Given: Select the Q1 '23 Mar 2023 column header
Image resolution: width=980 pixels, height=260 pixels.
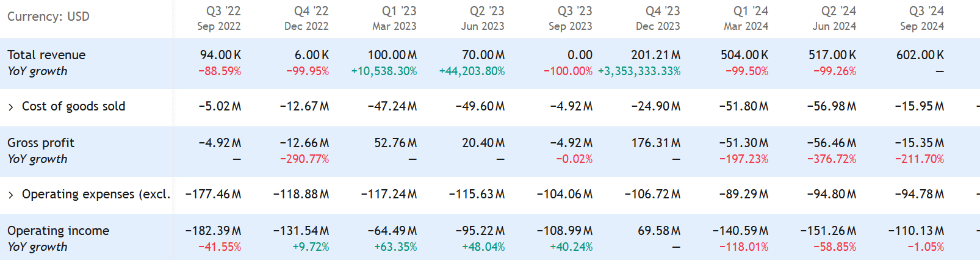Looking at the screenshot, I should pyautogui.click(x=395, y=18).
